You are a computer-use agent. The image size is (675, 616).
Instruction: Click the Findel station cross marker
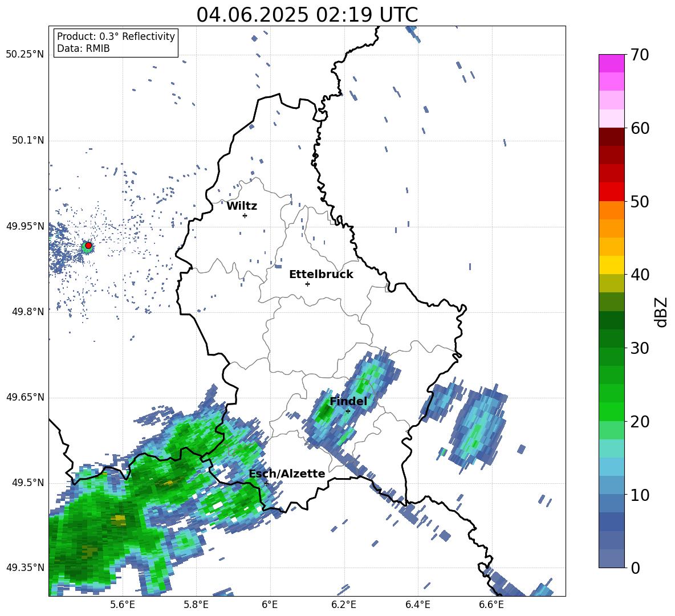pos(348,411)
